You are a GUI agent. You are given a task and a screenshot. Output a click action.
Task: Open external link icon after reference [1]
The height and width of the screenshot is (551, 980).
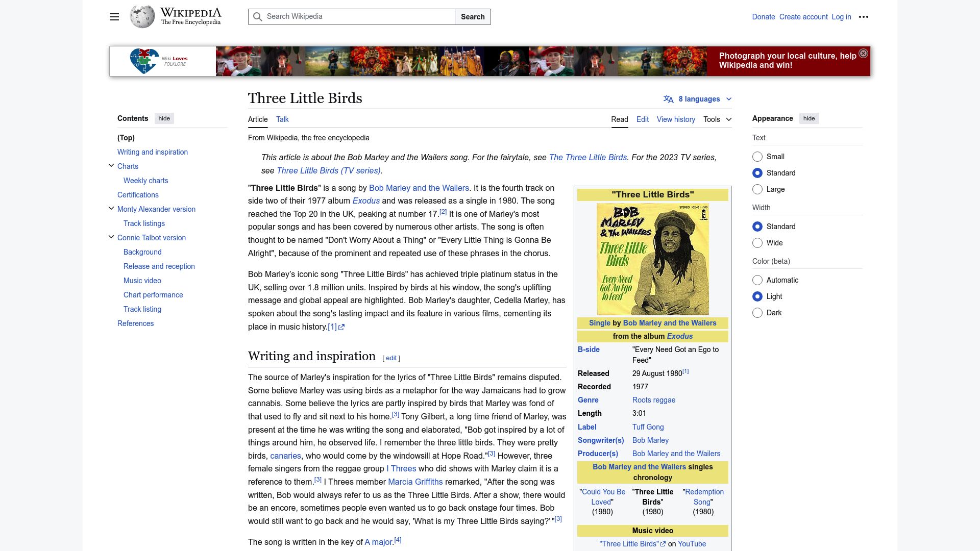[341, 328]
